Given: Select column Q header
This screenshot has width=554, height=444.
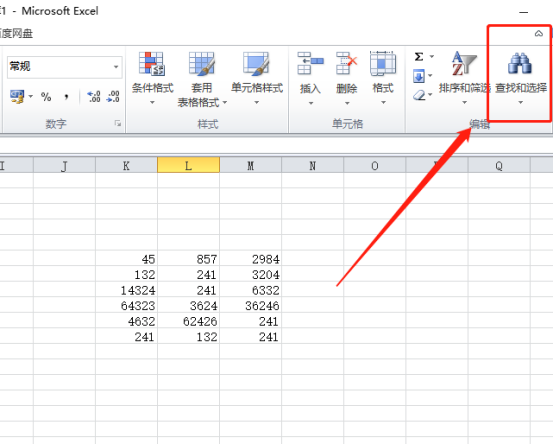Looking at the screenshot, I should coord(499,165).
